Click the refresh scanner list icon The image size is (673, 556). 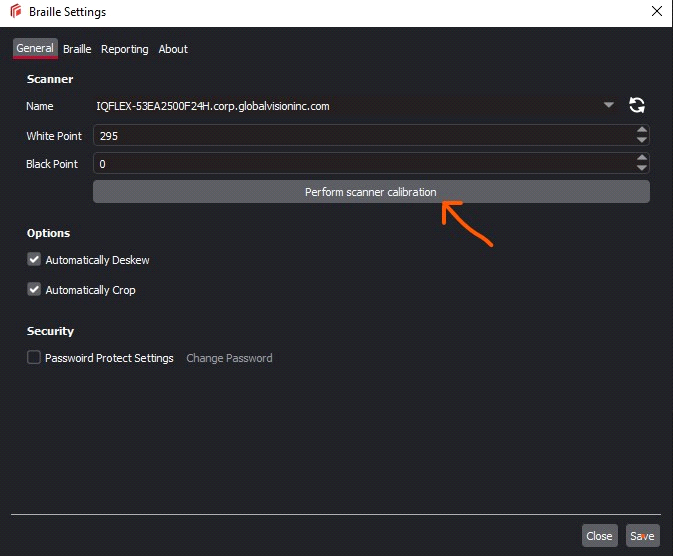(x=636, y=106)
